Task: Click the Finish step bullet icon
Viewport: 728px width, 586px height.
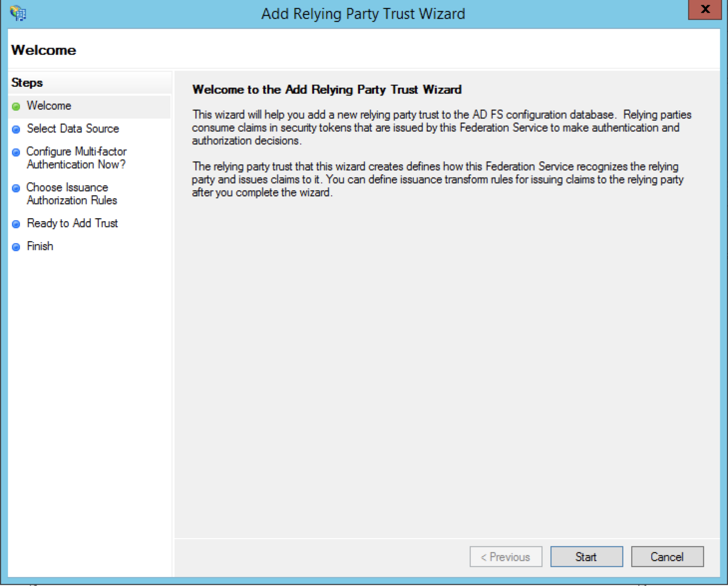Action: coord(17,246)
